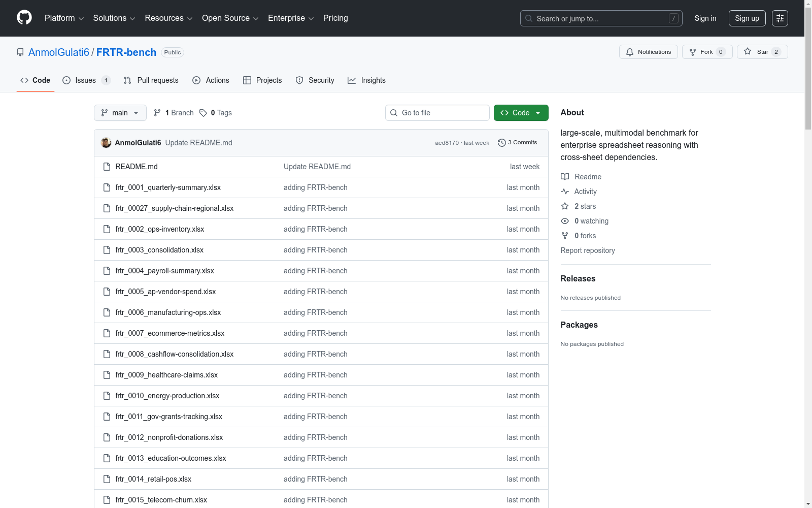
Task: Open the AnmolGulati6 owner profile link
Action: coord(59,52)
